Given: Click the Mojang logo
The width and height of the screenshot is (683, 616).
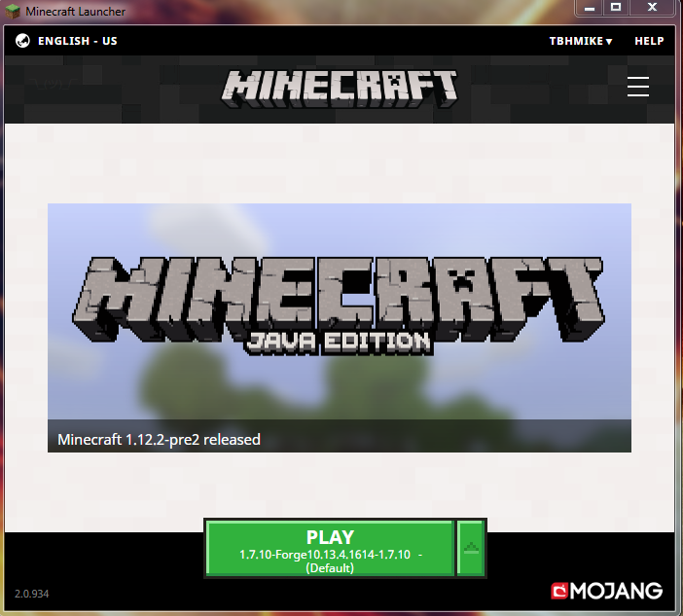Looking at the screenshot, I should [x=607, y=591].
